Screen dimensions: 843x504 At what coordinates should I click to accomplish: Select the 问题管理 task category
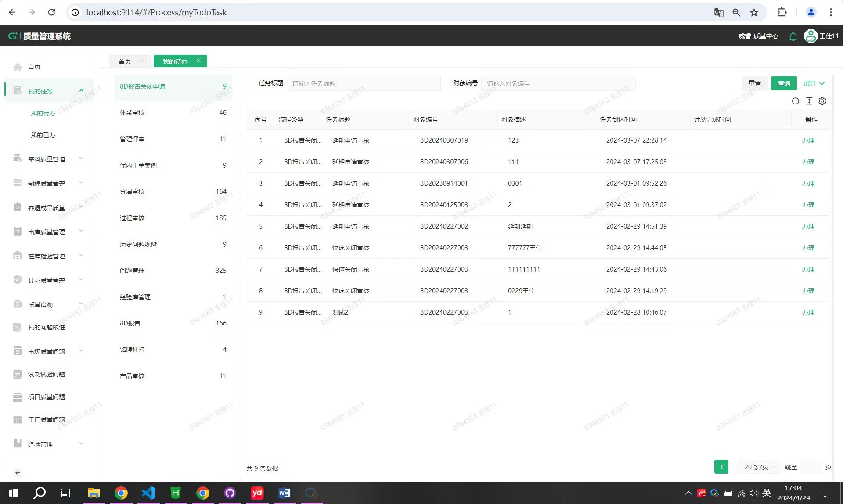pos(173,271)
